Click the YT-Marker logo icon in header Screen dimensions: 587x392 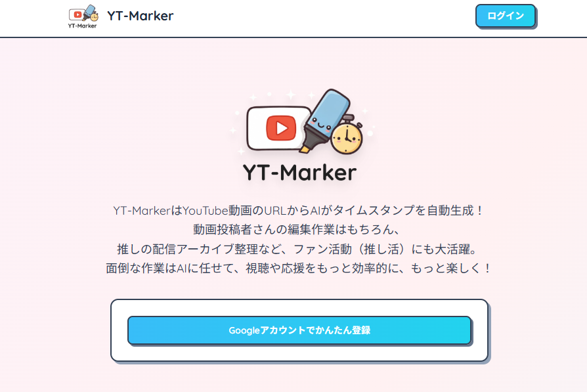pos(83,16)
